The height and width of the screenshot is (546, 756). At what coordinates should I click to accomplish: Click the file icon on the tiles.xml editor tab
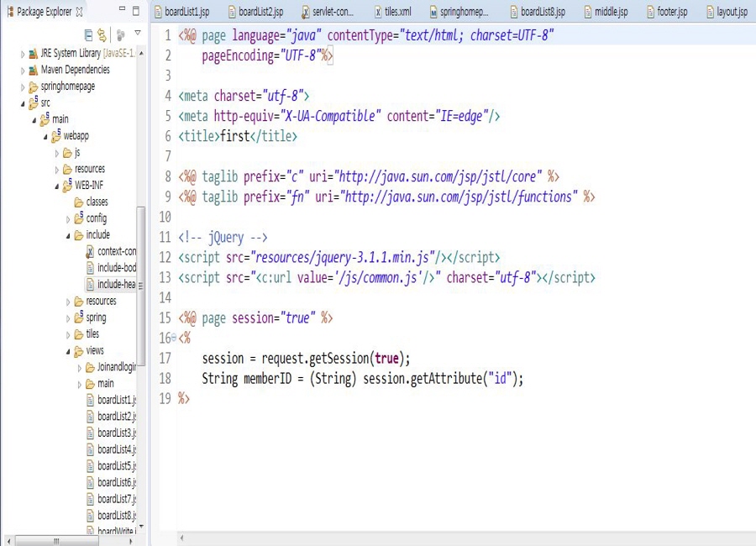tap(379, 12)
